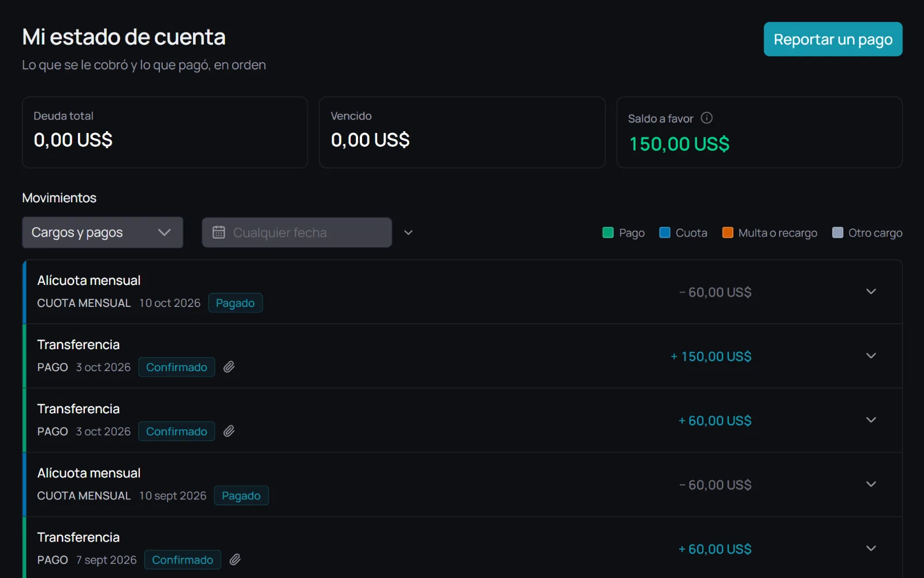The height and width of the screenshot is (578, 924).
Task: Click the Reportar un pago button
Action: click(833, 39)
